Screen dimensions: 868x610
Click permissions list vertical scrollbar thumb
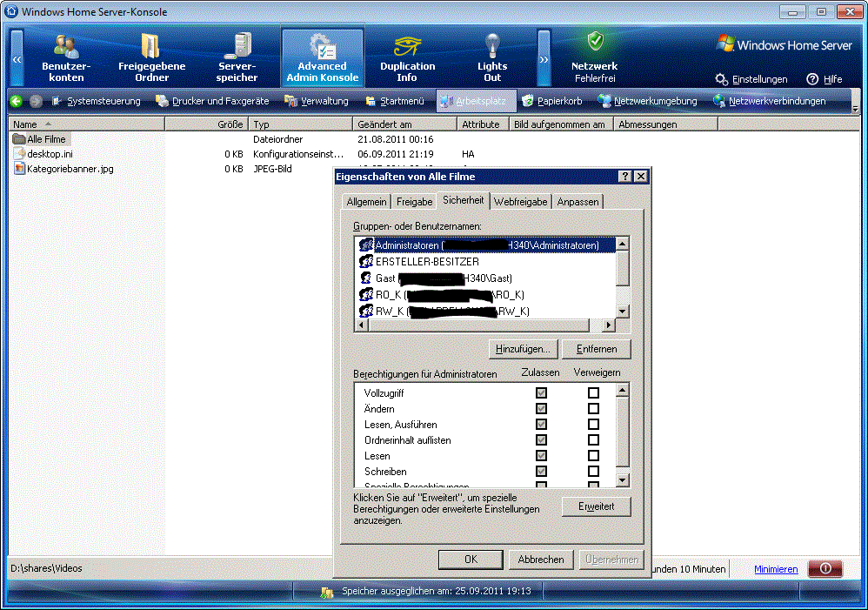[623, 432]
